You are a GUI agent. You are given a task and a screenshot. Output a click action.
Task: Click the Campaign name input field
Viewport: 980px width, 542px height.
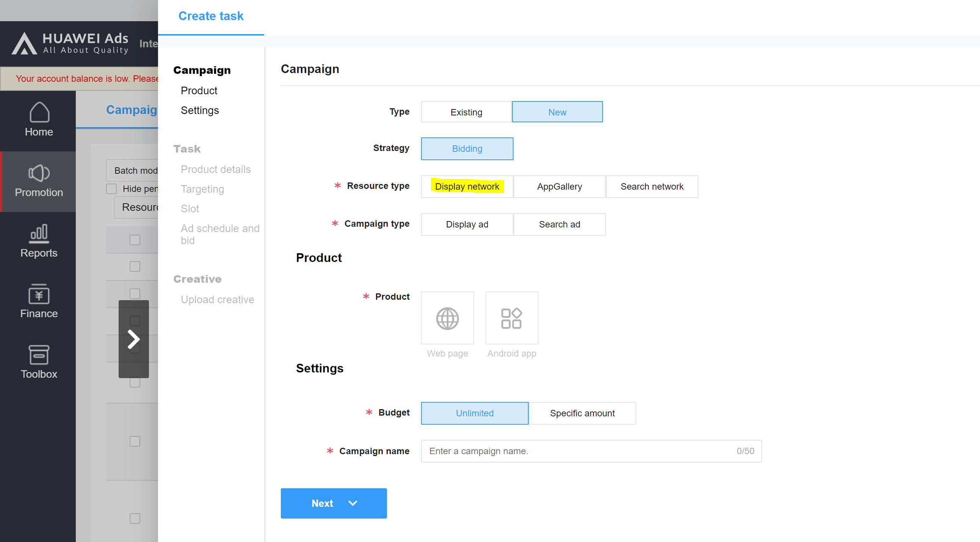[x=578, y=451]
